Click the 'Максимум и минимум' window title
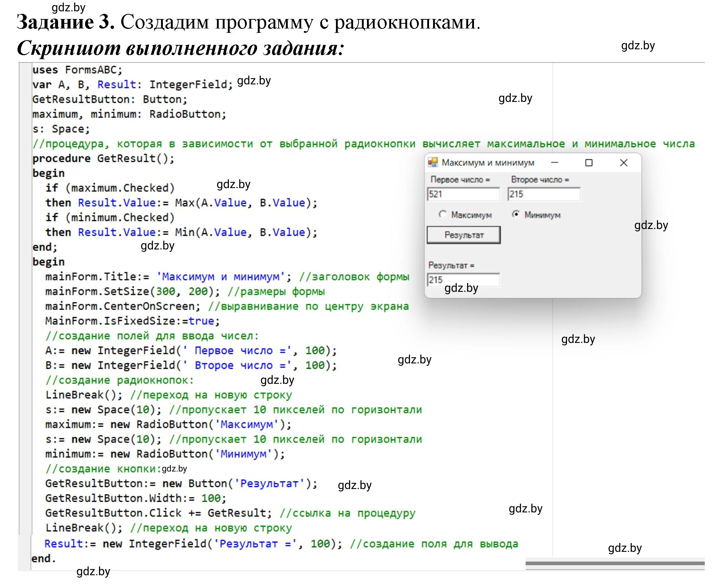The width and height of the screenshot is (723, 588). [488, 163]
